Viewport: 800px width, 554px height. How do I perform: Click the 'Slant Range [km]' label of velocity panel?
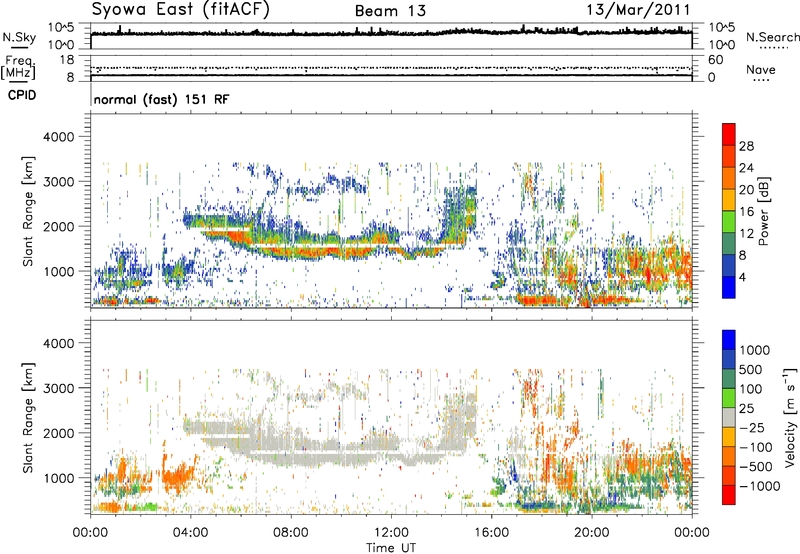[28, 417]
